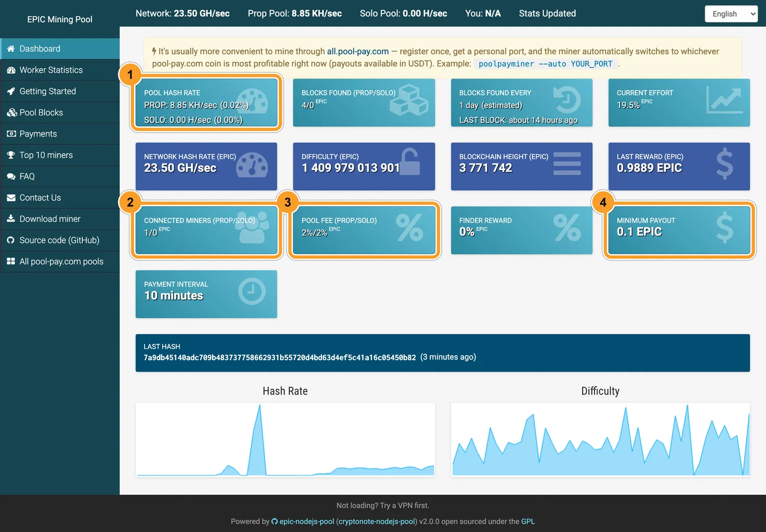Open the FAQ page
Image resolution: width=766 pixels, height=532 pixels.
60,177
